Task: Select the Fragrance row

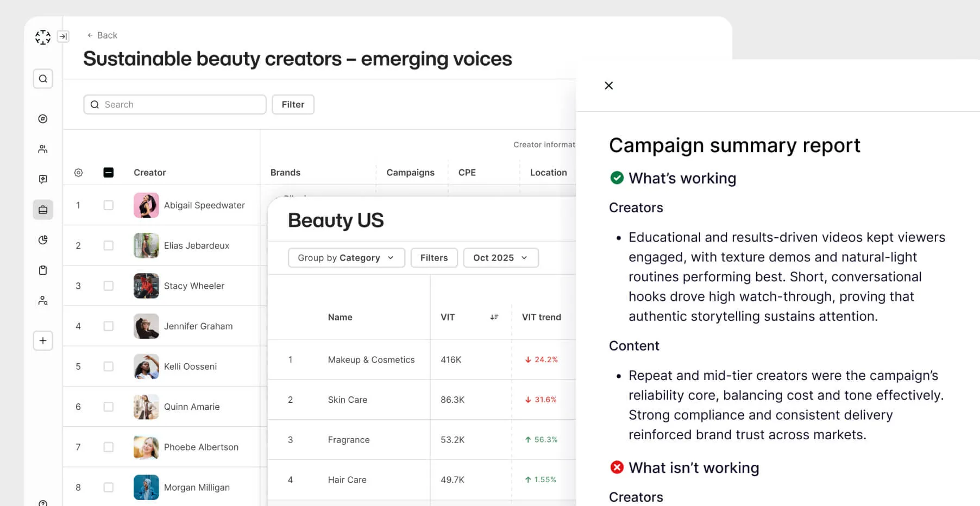Action: pyautogui.click(x=422, y=440)
